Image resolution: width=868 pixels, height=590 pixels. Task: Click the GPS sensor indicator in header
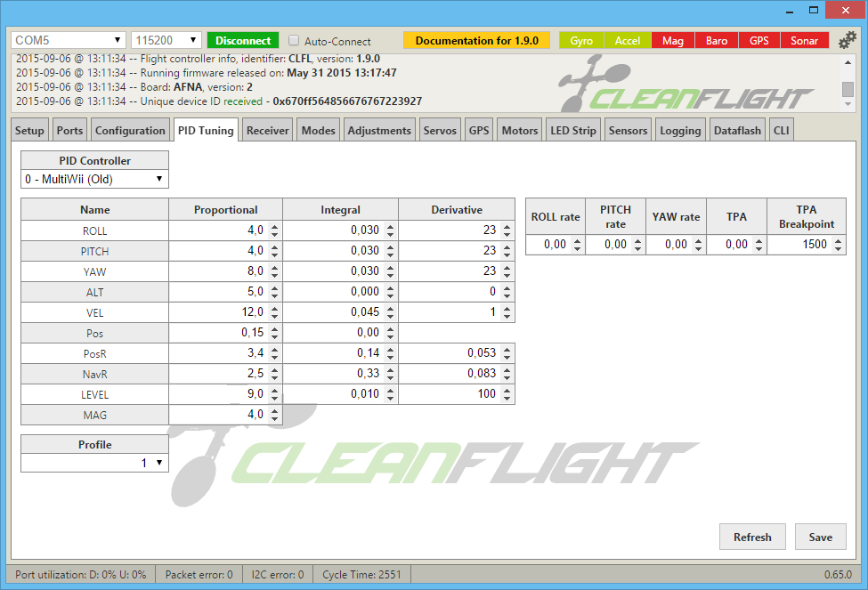[x=759, y=40]
